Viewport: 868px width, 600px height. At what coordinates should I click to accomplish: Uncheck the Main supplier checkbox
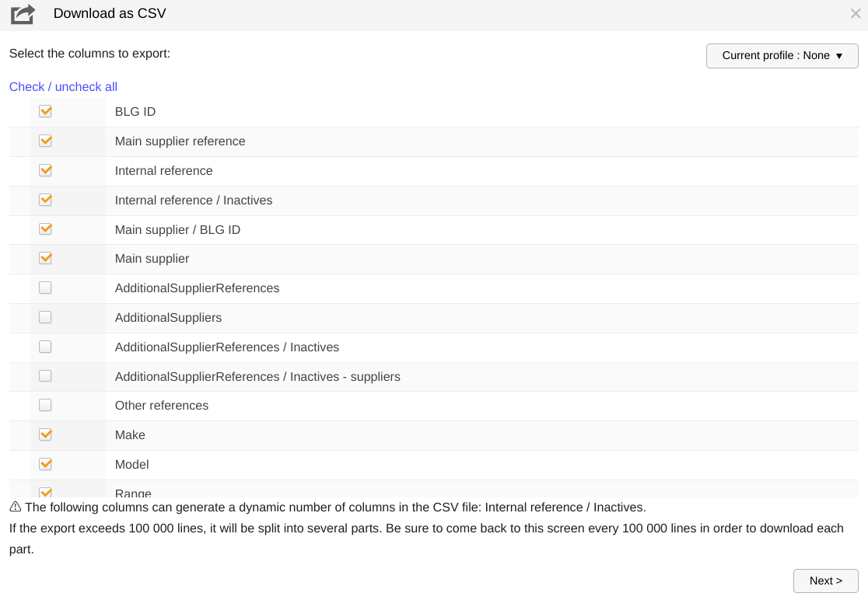point(45,258)
